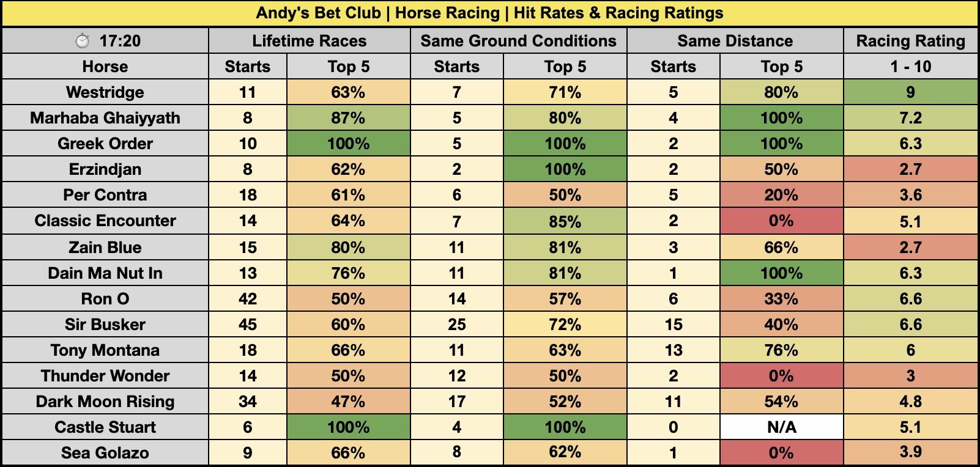Select the Same Ground Conditions header
The image size is (980, 467).
[x=518, y=41]
